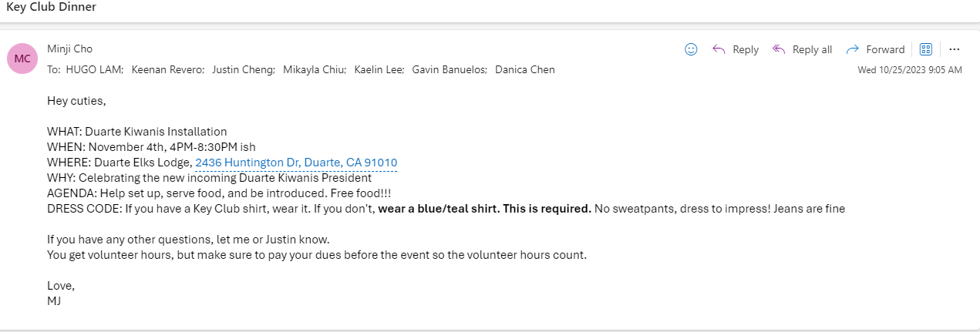The width and height of the screenshot is (980, 332).
Task: Select recipient Gavin Banuelos
Action: tap(450, 69)
